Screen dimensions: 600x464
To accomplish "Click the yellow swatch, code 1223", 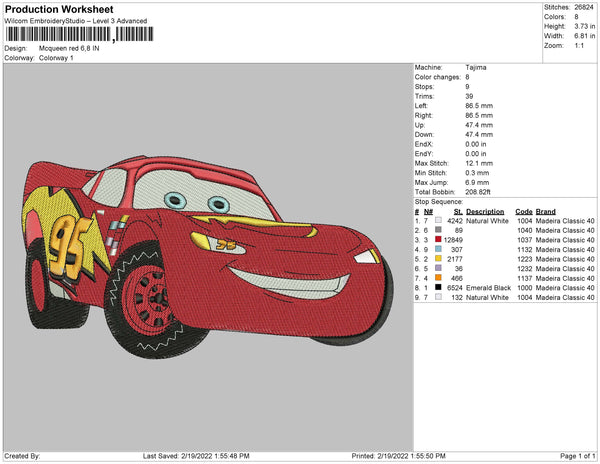I will [x=438, y=259].
